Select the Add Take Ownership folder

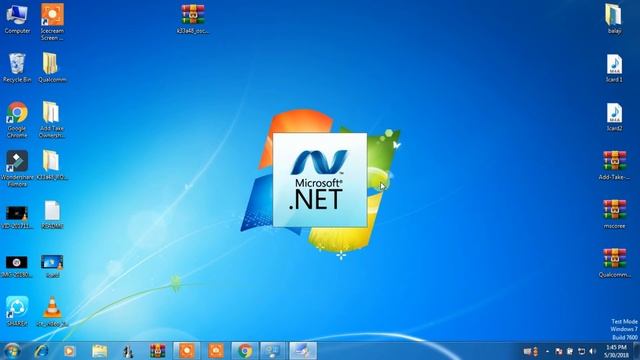click(x=52, y=120)
